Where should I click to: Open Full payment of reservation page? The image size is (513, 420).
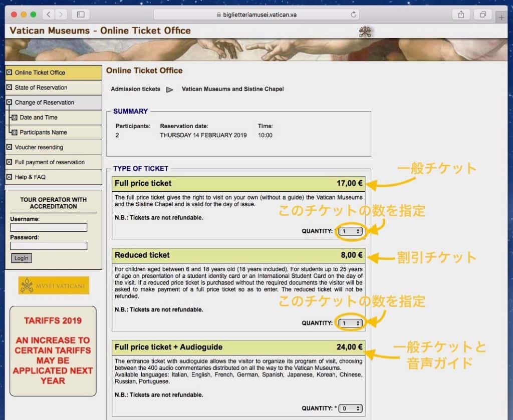(x=54, y=162)
